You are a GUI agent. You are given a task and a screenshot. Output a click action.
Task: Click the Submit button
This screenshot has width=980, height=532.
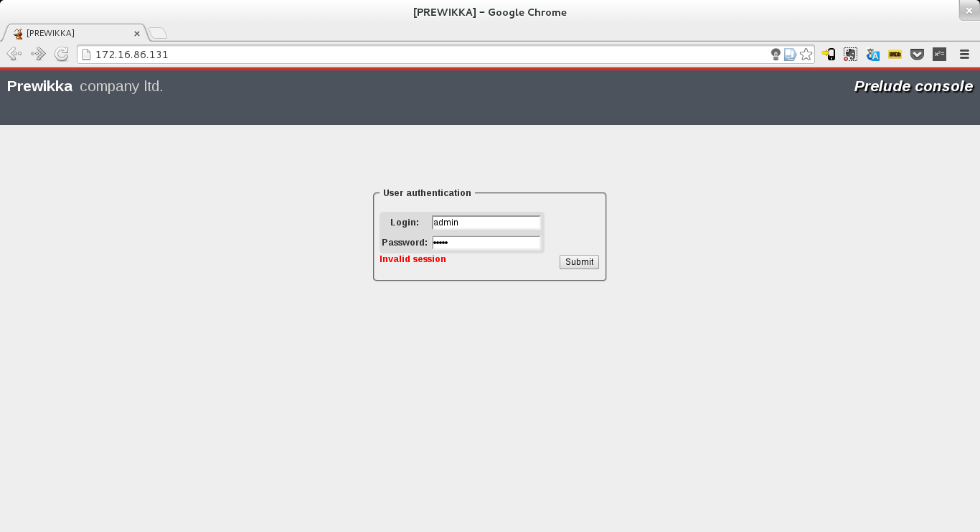[x=579, y=262]
